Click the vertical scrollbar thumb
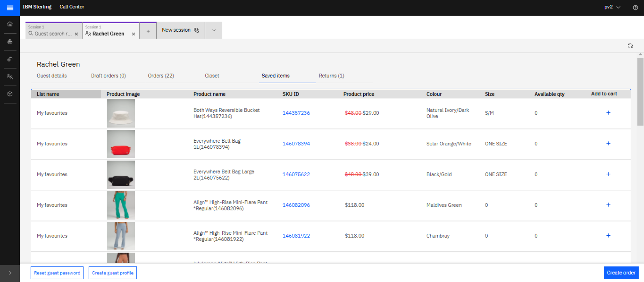The image size is (644, 282). (640, 92)
